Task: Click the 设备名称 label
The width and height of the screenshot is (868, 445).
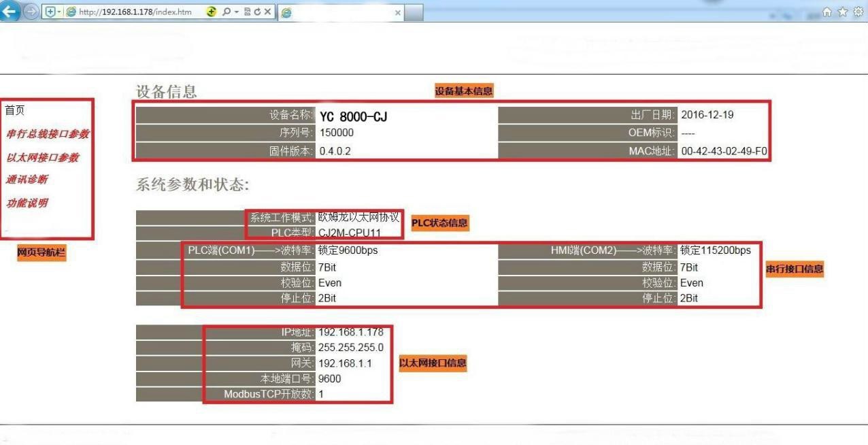Action: point(293,115)
